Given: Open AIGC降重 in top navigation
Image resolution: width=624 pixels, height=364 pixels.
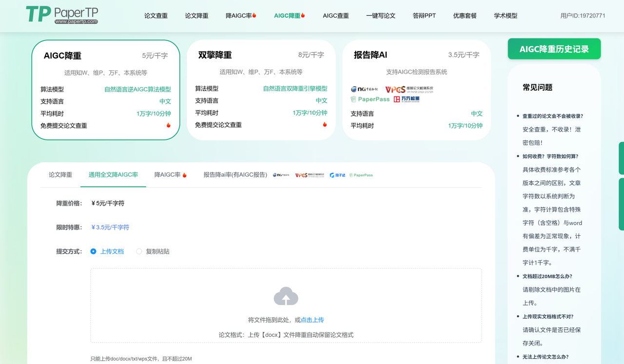Looking at the screenshot, I should click(x=290, y=16).
